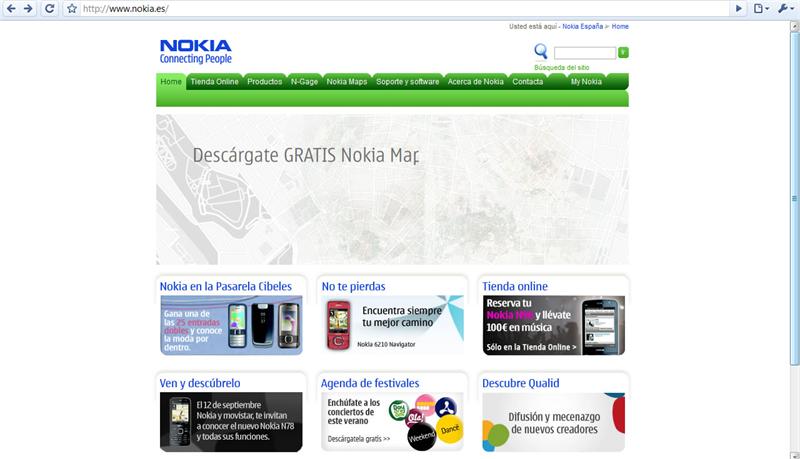Open the Tienda Online navigation tab
The height and width of the screenshot is (459, 800).
coord(214,82)
